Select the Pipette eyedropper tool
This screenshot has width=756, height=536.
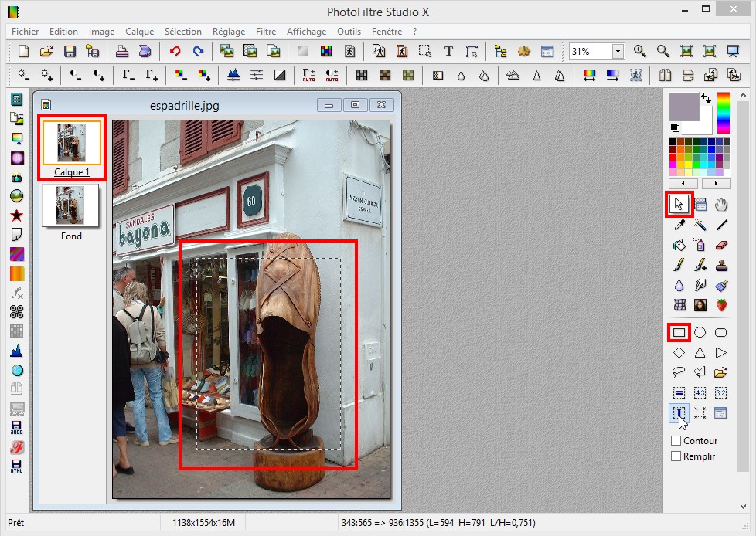pyautogui.click(x=679, y=225)
